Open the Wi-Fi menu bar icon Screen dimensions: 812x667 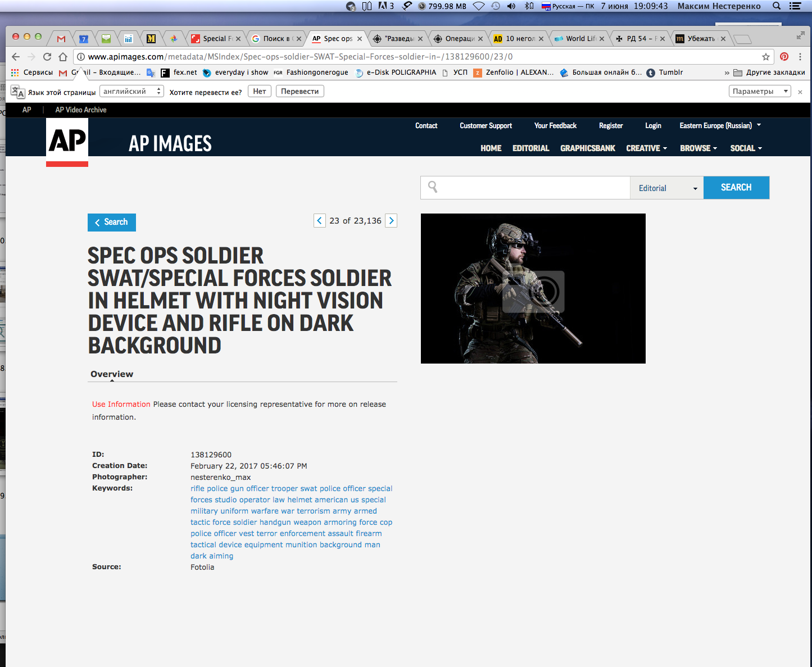coord(479,6)
